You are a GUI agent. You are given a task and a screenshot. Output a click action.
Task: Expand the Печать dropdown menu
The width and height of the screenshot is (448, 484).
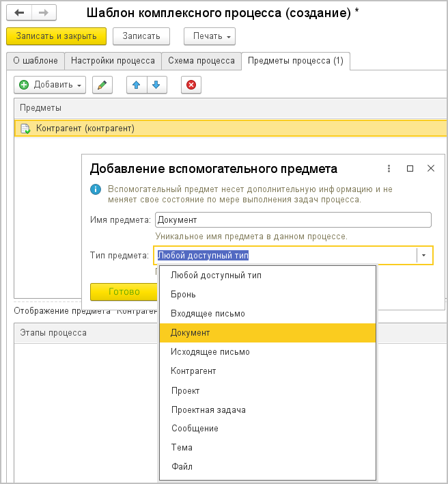click(x=209, y=36)
